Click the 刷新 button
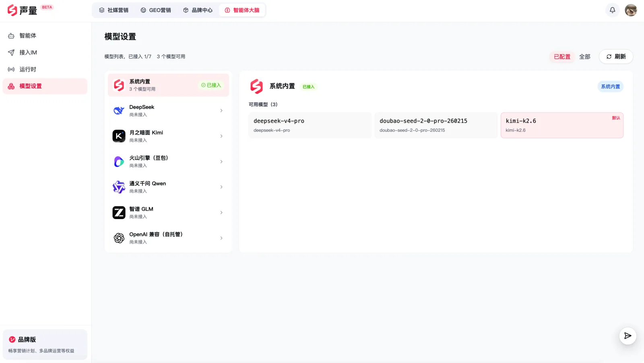The image size is (644, 363). click(616, 57)
